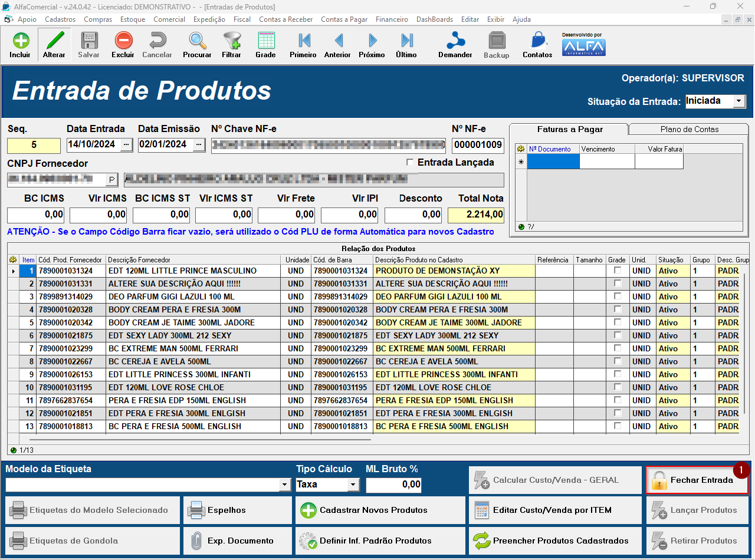Image resolution: width=755 pixels, height=560 pixels.
Task: Open the Tipo Cálculo Taxa dropdown
Action: pos(353,485)
